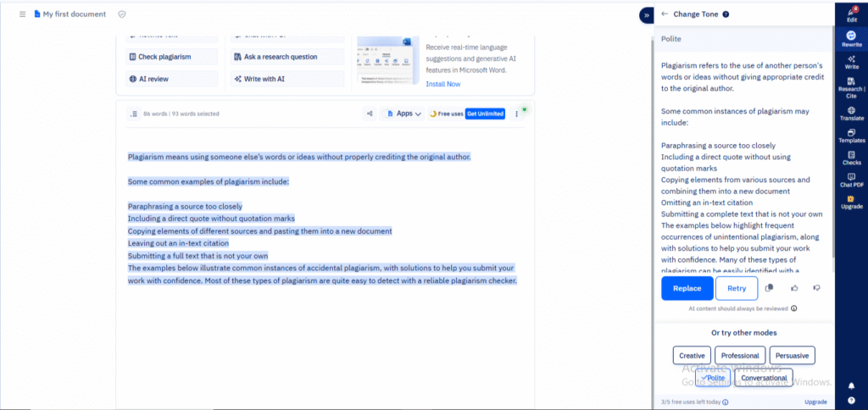This screenshot has width=868, height=410.
Task: Open the Edit panel in the sidebar
Action: click(851, 14)
